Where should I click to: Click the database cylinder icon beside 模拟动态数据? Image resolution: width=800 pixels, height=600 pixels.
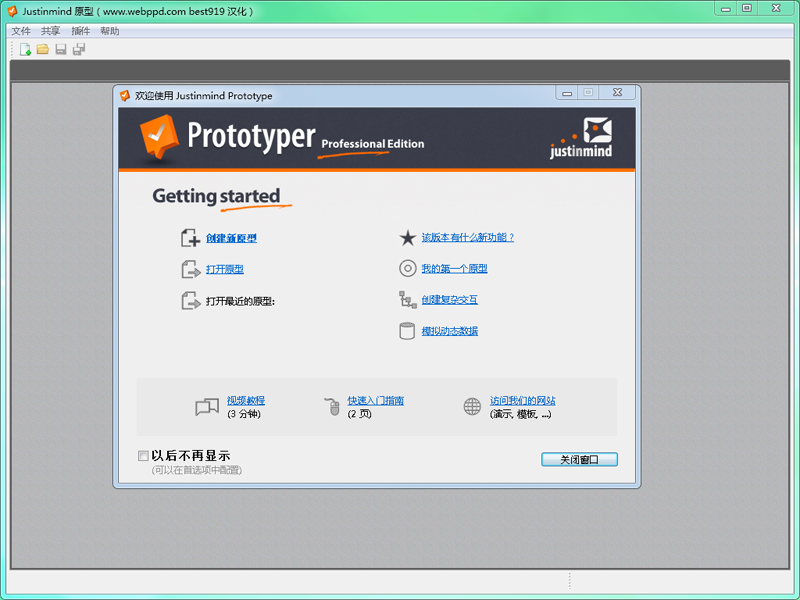407,331
